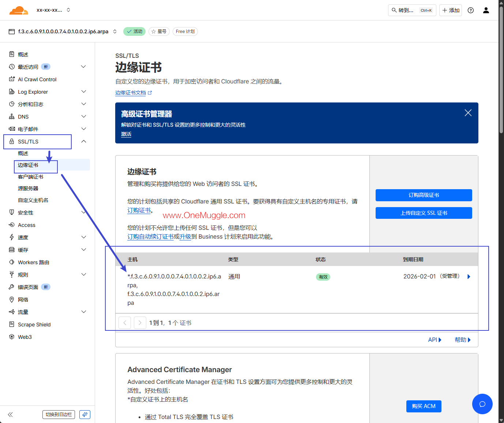Open 概述 in the main sidebar

coord(23,55)
